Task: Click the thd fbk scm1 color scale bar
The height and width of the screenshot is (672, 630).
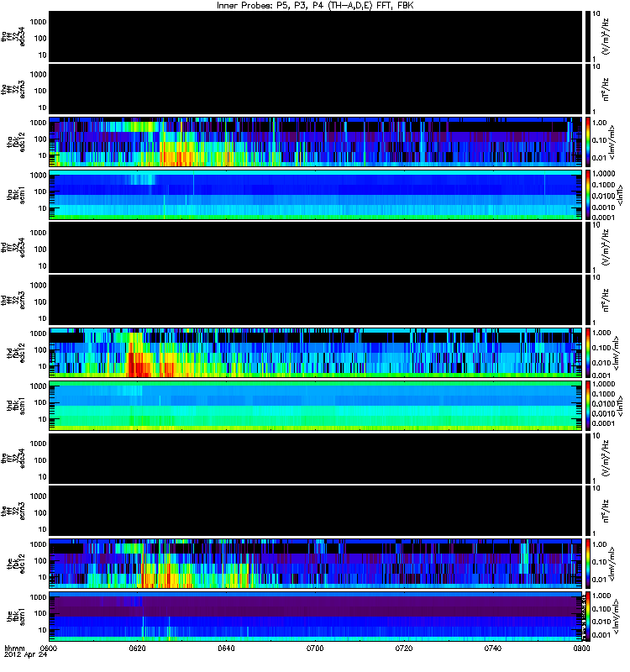Action: 588,406
